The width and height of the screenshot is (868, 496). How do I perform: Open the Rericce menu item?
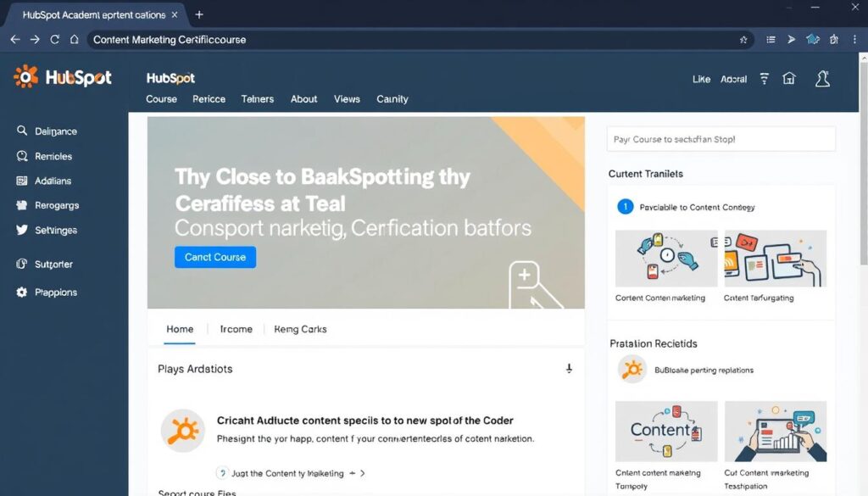(x=209, y=99)
